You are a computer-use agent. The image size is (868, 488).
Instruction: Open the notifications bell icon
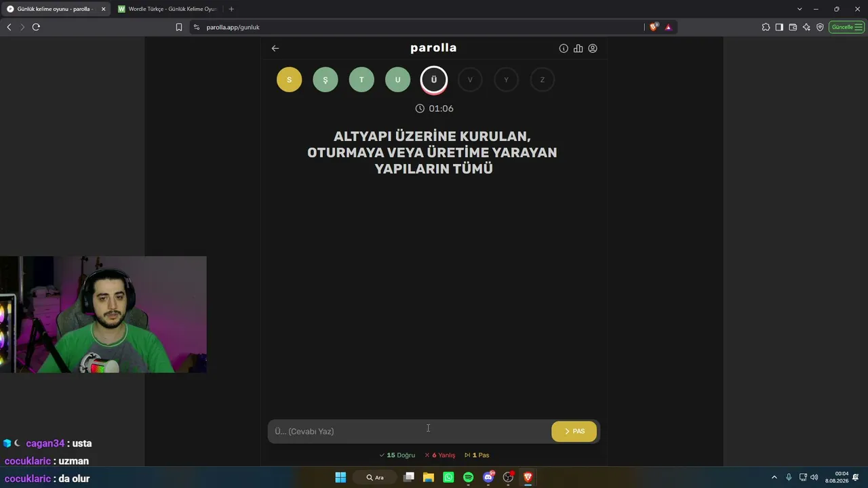click(856, 477)
